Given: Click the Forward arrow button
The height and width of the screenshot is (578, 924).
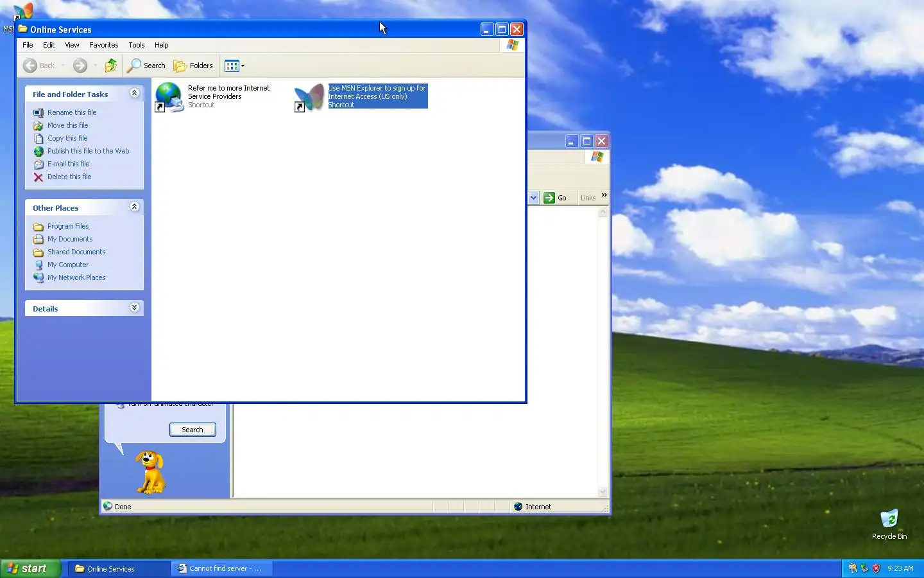Looking at the screenshot, I should tap(80, 66).
